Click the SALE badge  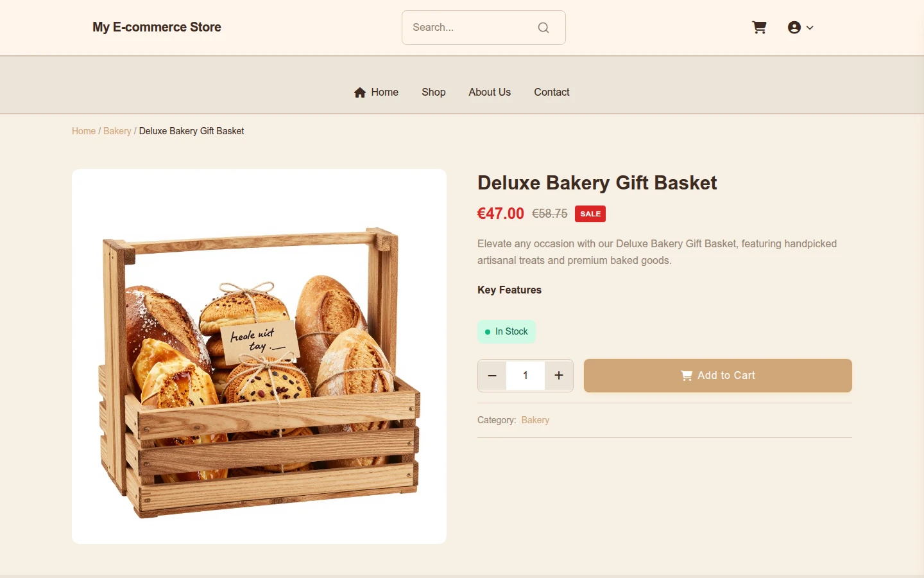pyautogui.click(x=590, y=214)
